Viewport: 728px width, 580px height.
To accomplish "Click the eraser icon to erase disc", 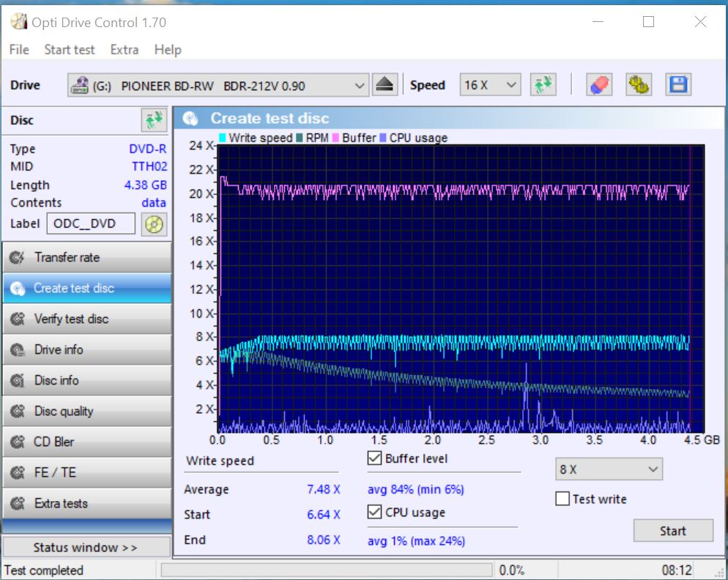I will (x=599, y=85).
